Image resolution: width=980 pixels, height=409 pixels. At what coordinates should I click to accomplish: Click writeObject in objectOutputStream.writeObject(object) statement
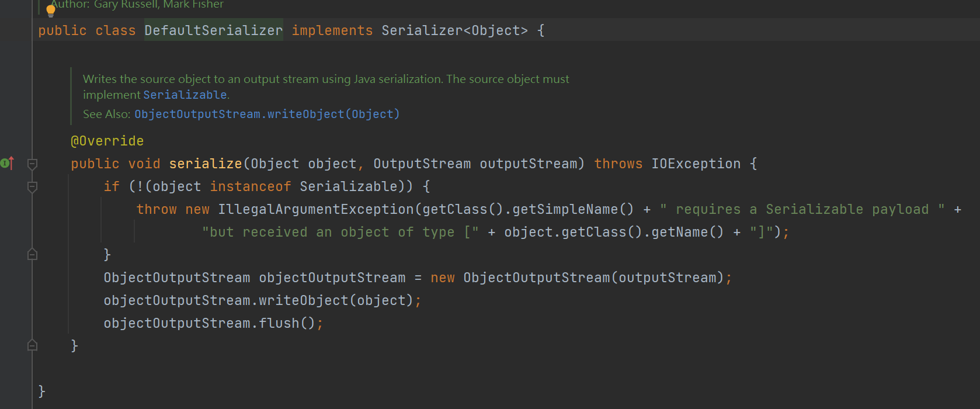(303, 300)
